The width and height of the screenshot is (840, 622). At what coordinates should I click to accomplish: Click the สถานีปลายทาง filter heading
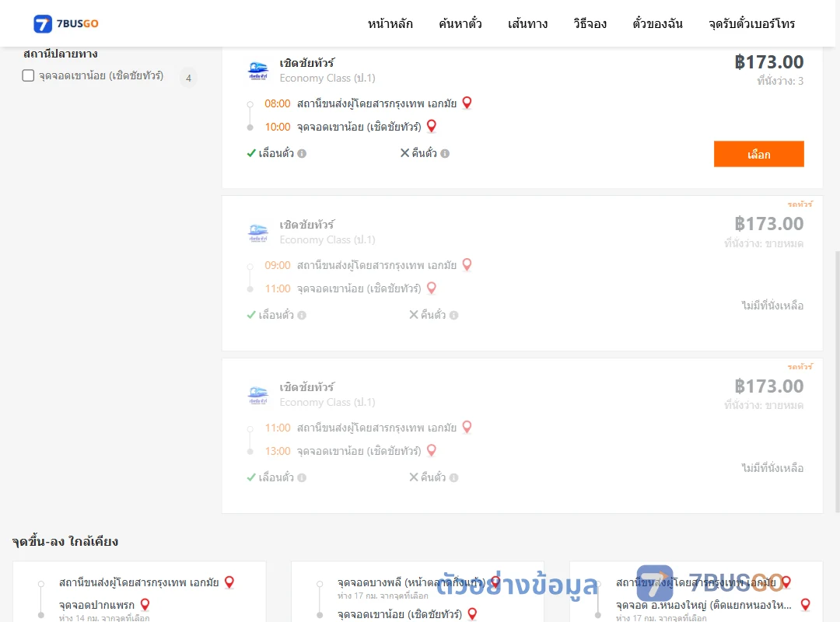click(61, 54)
